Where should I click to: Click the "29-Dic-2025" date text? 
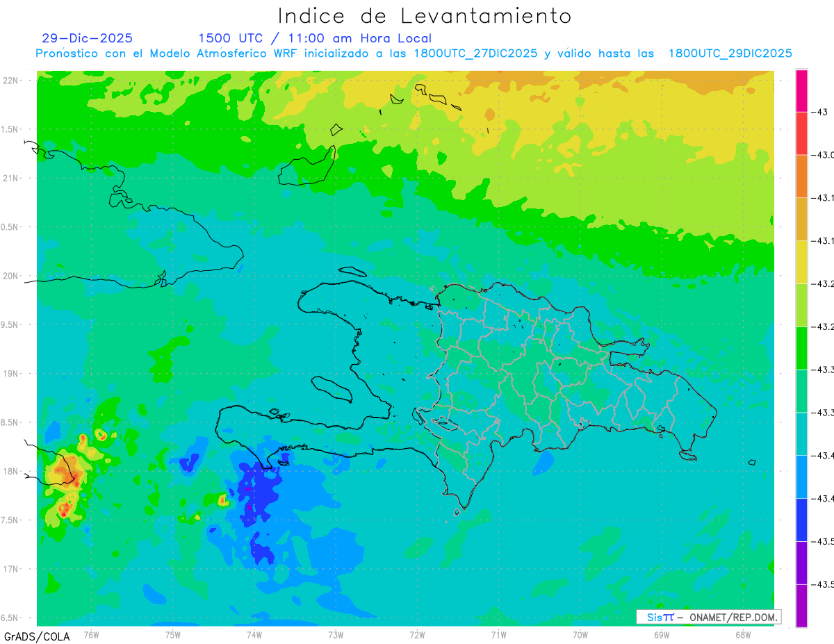(87, 38)
